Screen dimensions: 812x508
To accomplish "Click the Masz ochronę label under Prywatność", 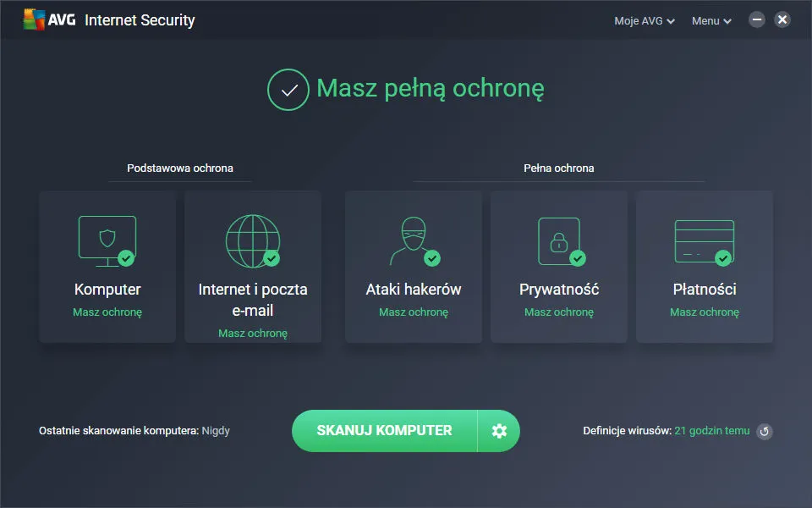I will point(558,312).
